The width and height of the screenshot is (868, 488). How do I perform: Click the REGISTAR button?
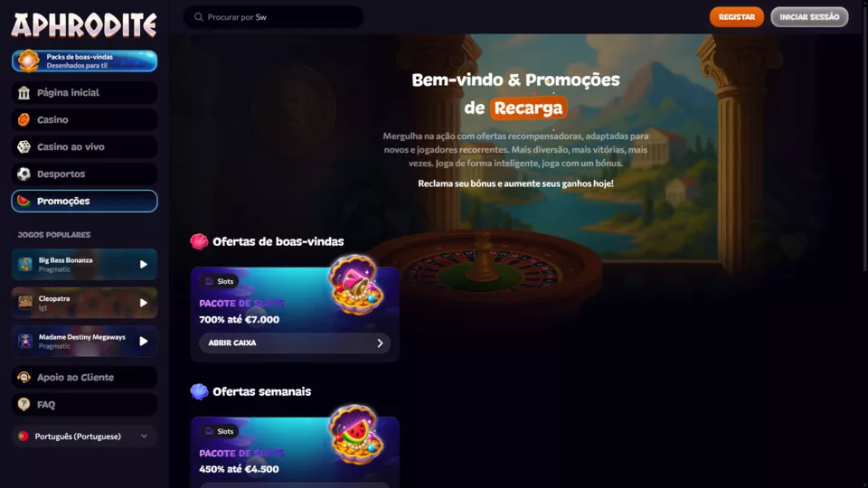tap(736, 17)
